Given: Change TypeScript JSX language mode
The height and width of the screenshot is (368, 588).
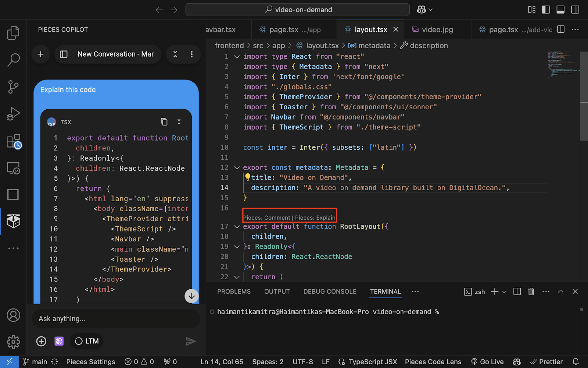Looking at the screenshot, I should click(x=373, y=362).
